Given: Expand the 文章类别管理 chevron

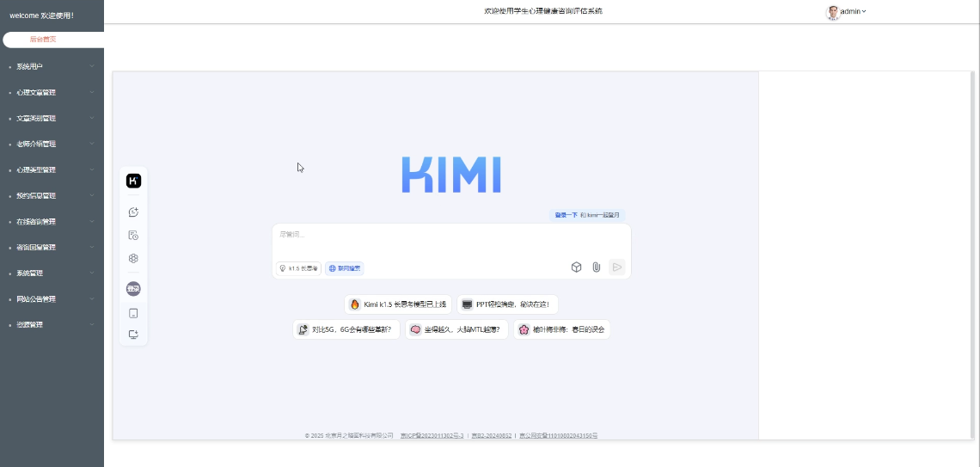Looking at the screenshot, I should [92, 118].
